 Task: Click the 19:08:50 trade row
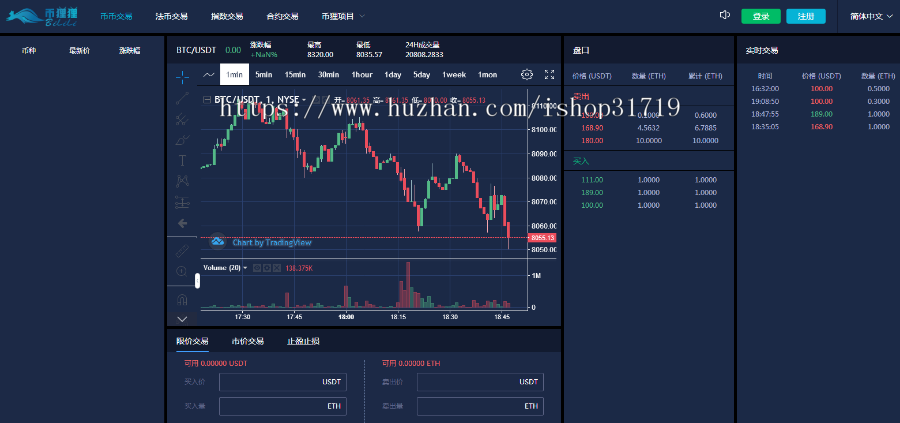pyautogui.click(x=818, y=101)
